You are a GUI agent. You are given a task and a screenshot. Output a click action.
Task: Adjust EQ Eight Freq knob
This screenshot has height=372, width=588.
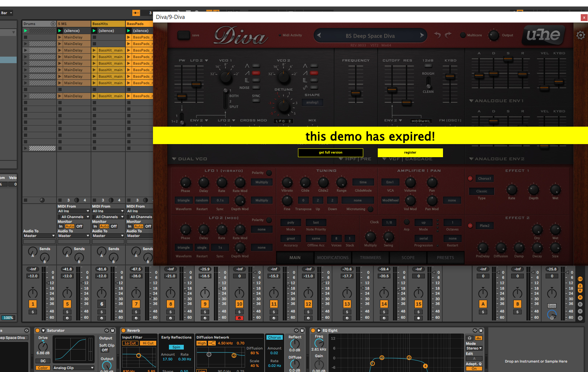(x=319, y=343)
